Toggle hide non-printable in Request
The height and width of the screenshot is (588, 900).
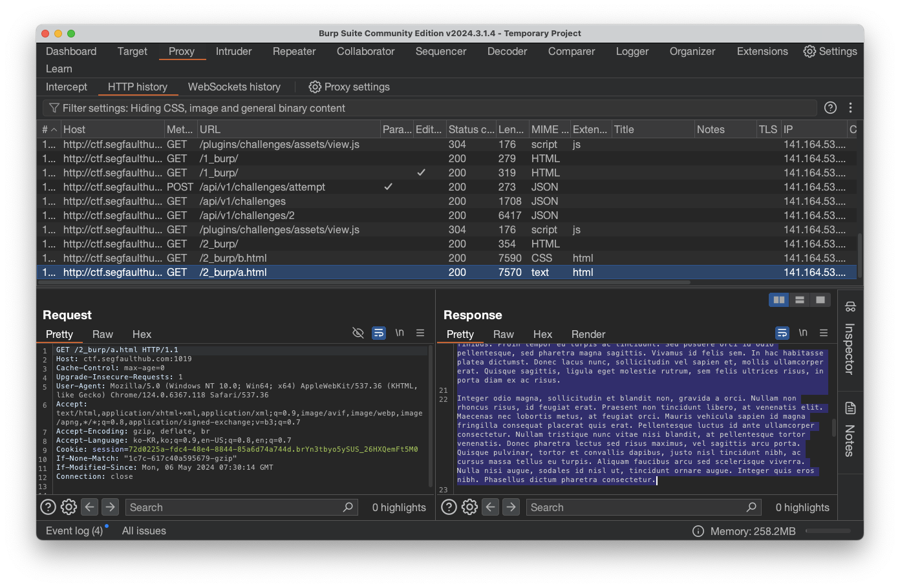(x=358, y=333)
